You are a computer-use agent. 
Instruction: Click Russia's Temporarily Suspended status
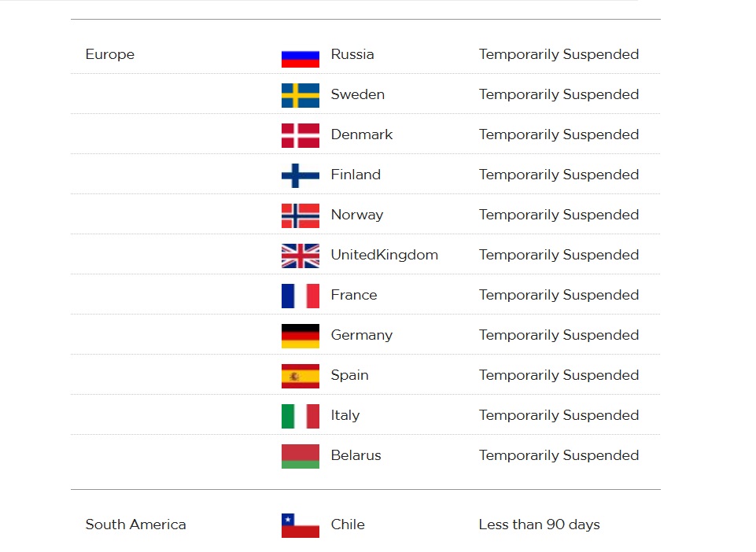[559, 54]
